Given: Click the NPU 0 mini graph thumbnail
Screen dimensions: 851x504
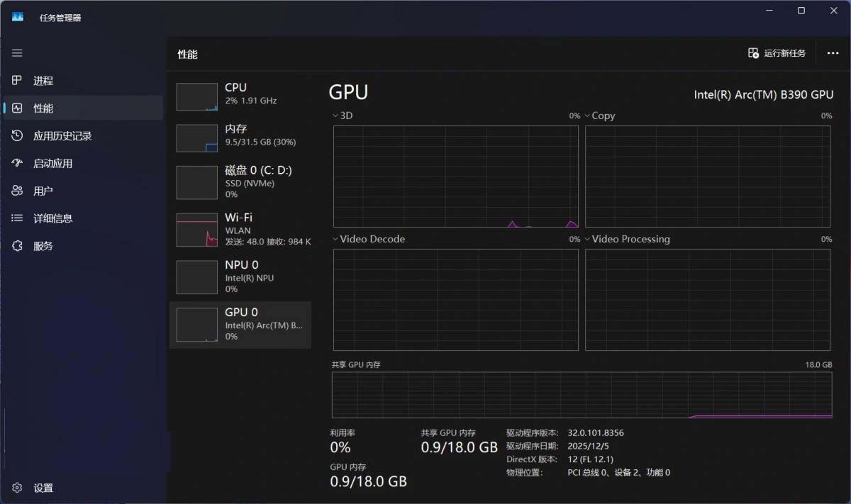Looking at the screenshot, I should click(196, 277).
